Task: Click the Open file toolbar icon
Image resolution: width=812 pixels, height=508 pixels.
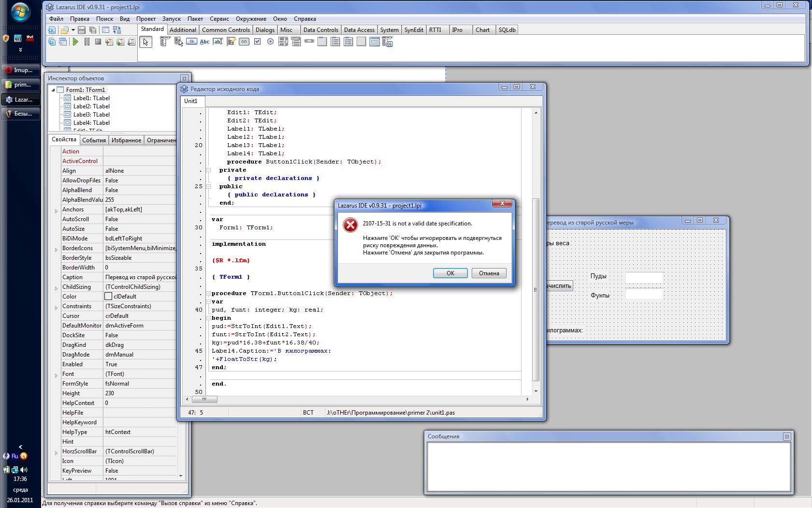Action: tap(64, 30)
